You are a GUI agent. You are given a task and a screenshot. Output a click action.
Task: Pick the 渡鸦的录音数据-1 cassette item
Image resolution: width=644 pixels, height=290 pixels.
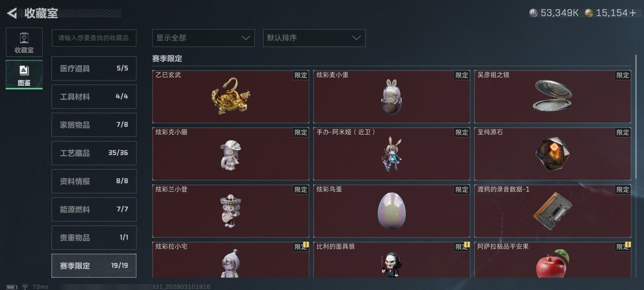coord(553,211)
